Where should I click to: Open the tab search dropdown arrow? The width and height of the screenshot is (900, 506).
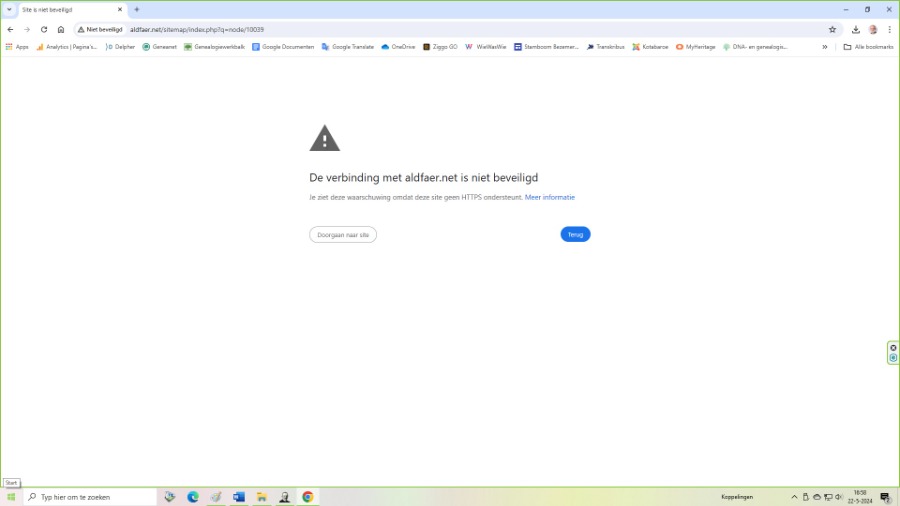pos(8,9)
